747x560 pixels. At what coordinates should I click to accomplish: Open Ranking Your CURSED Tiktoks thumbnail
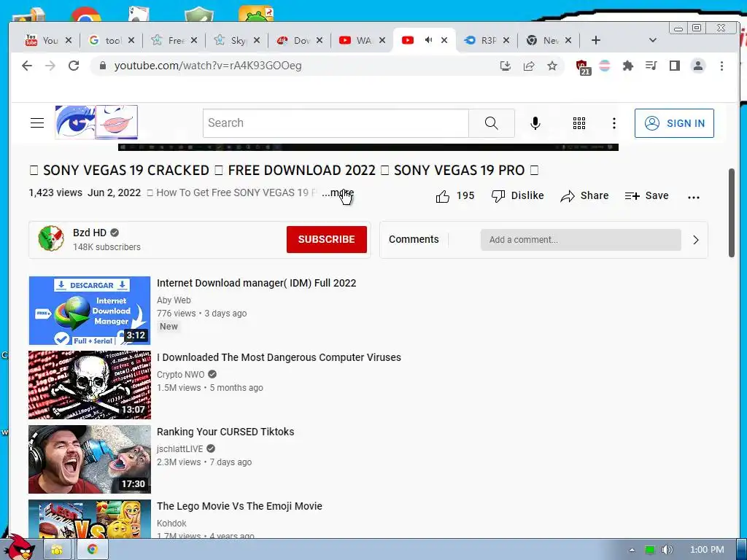(90, 459)
